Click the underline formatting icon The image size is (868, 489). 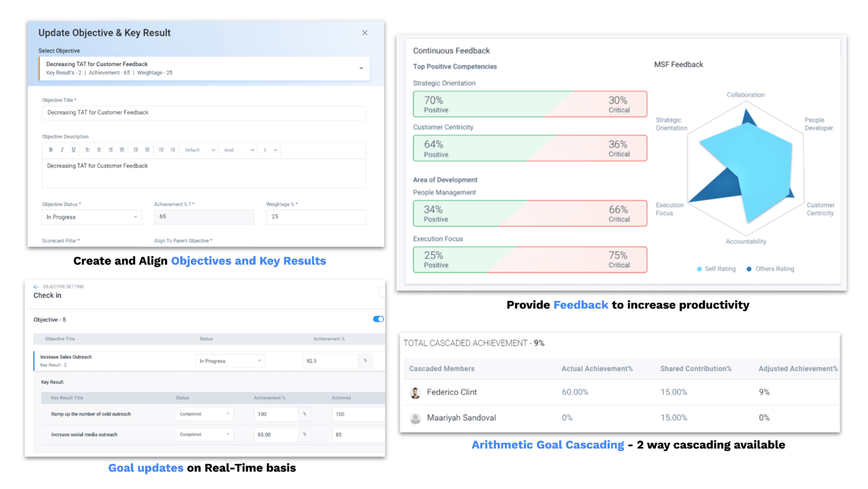point(73,150)
